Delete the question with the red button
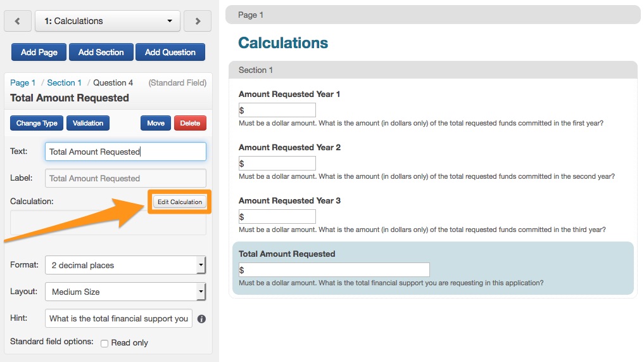 click(190, 123)
